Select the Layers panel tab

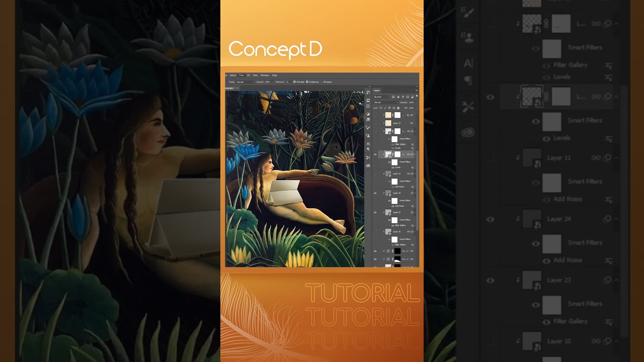coord(376,90)
